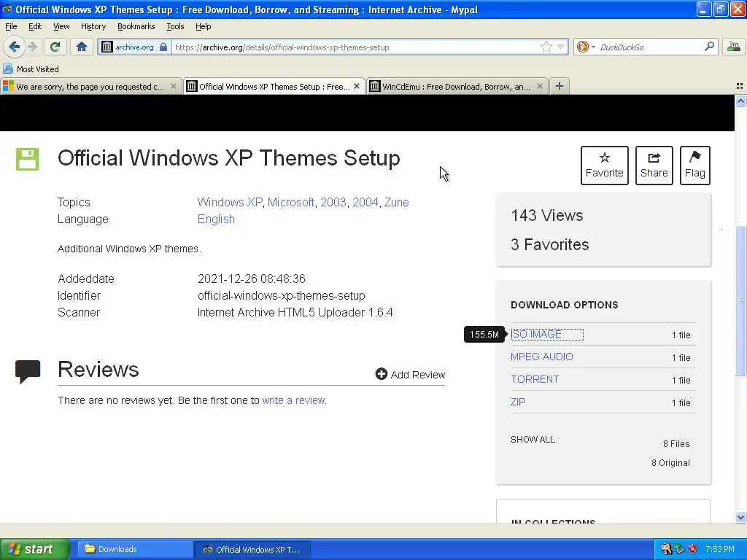Open the Windows XP topic link
The image size is (747, 560).
pos(230,202)
